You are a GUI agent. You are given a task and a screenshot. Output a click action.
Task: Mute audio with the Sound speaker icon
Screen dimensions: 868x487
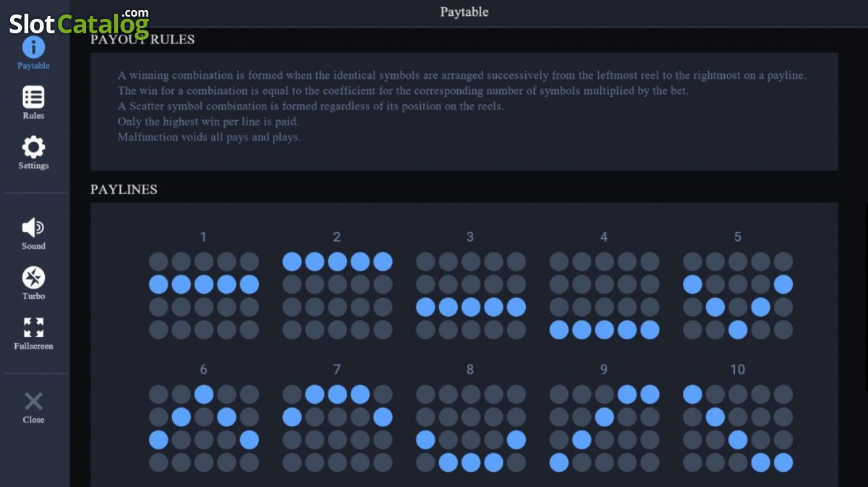[x=33, y=228]
